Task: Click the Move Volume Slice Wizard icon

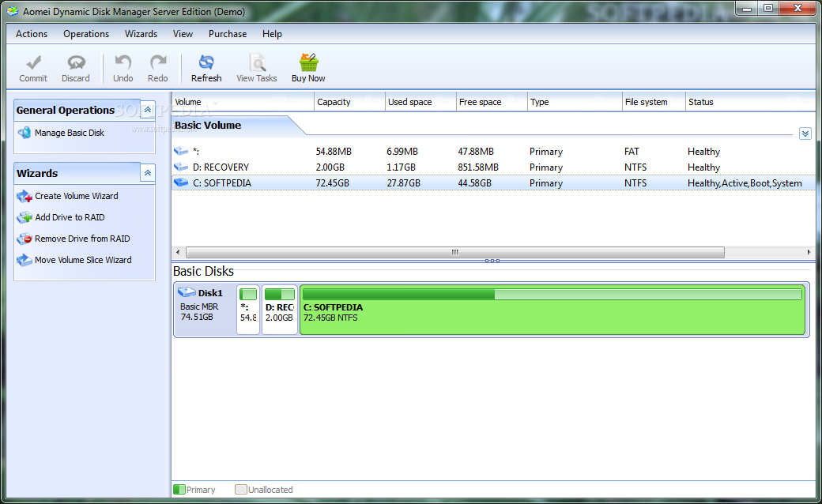Action: tap(25, 260)
